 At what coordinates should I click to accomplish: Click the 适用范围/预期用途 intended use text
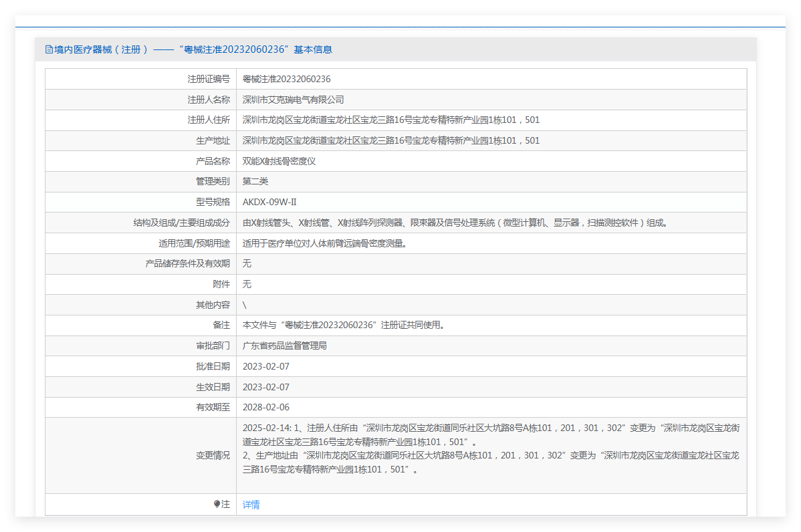pos(324,243)
